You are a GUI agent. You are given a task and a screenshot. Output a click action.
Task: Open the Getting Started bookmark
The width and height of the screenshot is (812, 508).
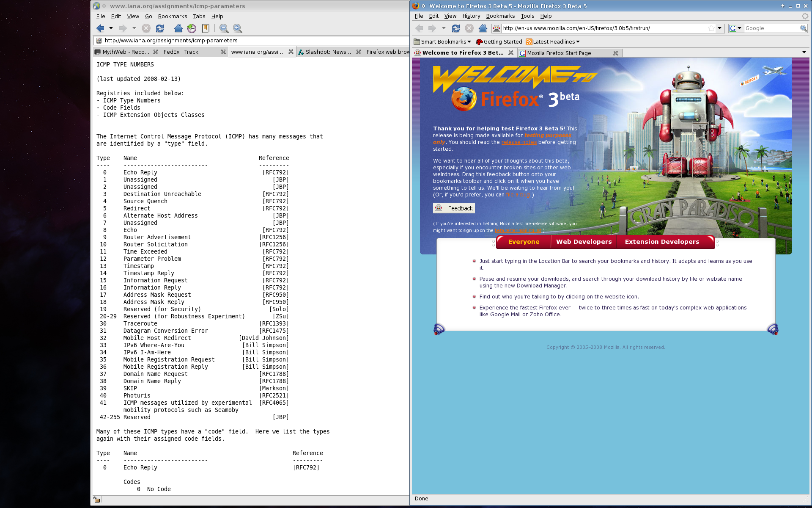point(499,42)
